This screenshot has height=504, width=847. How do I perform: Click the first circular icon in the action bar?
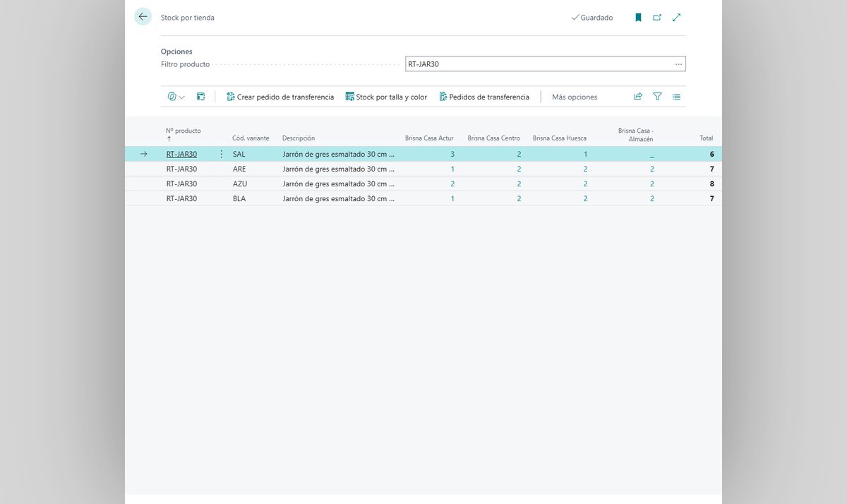[172, 97]
